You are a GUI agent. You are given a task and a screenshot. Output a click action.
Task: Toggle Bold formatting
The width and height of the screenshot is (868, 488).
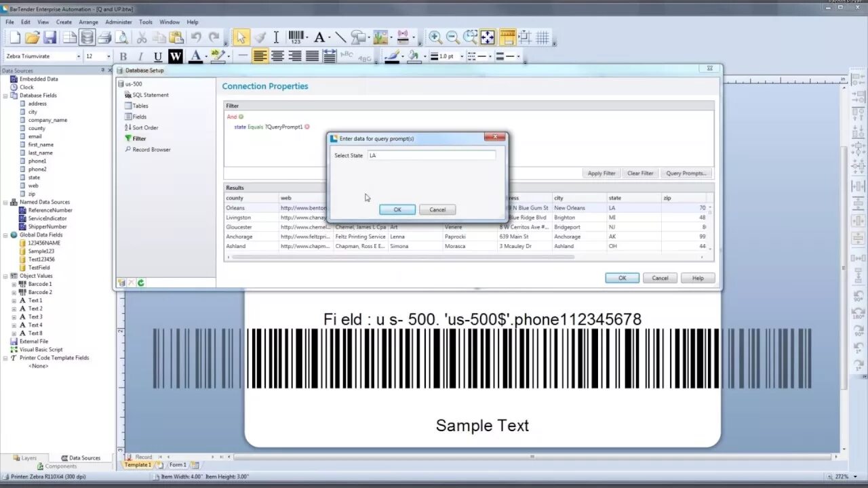coord(123,57)
